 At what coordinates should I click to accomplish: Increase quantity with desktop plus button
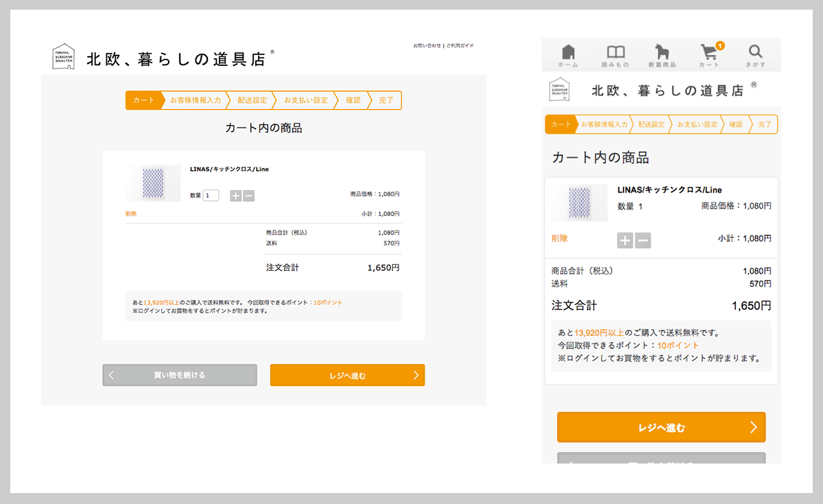coord(235,195)
